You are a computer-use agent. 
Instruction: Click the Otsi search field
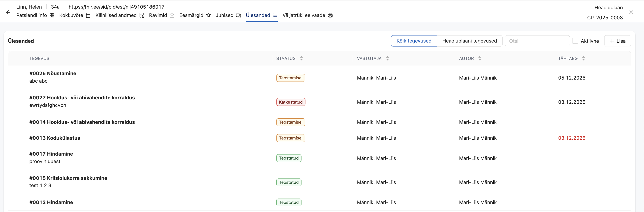[x=537, y=41]
